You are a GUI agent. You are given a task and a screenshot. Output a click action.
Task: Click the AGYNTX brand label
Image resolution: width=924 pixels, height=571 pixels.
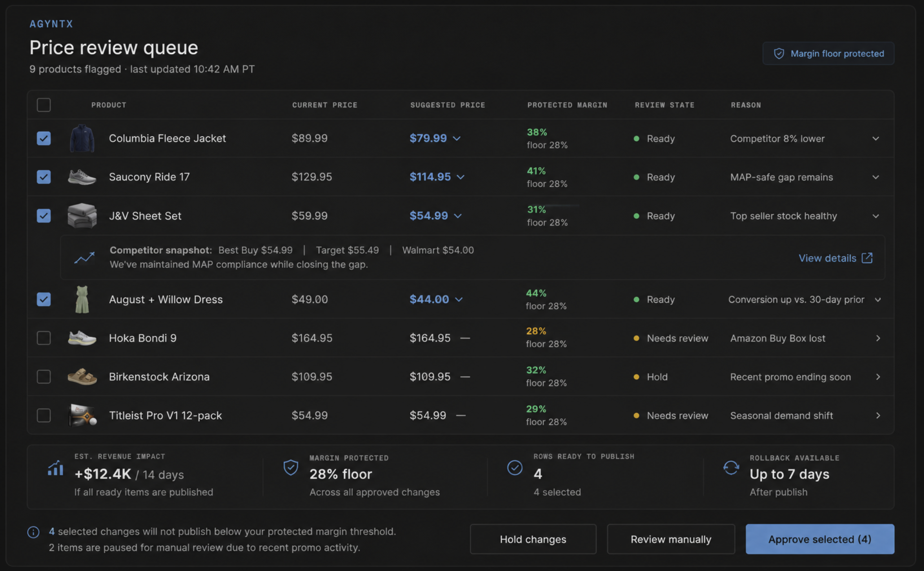[x=51, y=24]
